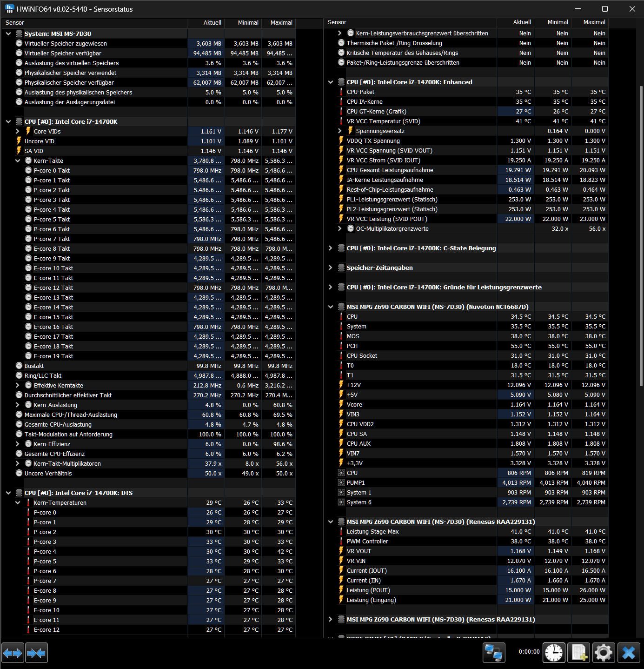This screenshot has width=644, height=669.
Task: Open the network remote monitoring icon
Action: [493, 653]
